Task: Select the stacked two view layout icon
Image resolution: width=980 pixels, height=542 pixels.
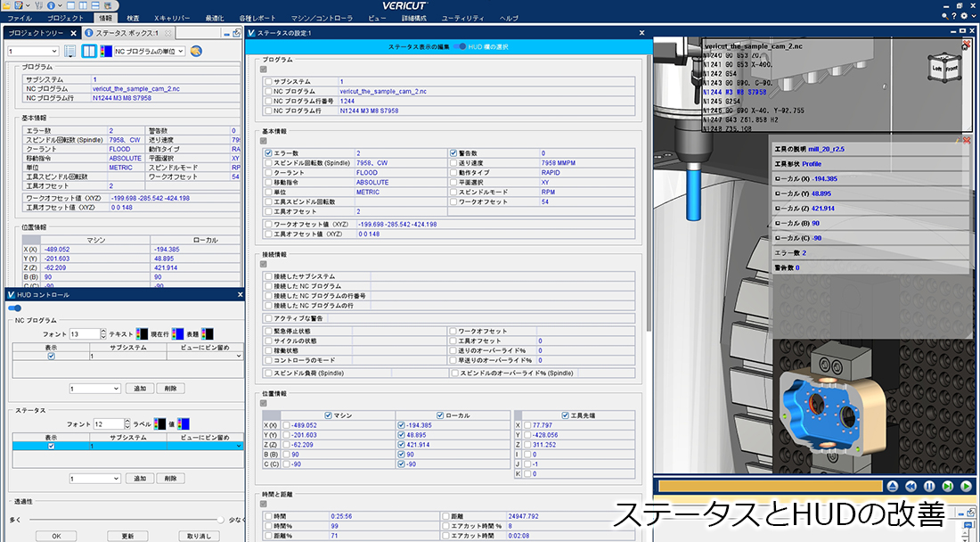Action: tap(94, 5)
